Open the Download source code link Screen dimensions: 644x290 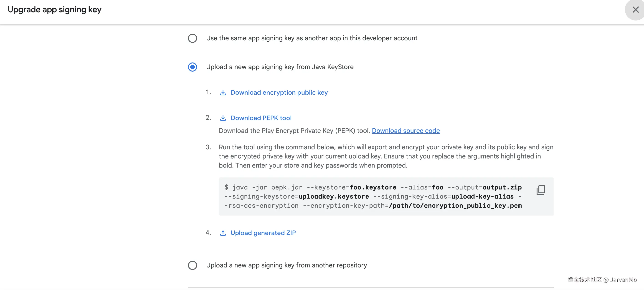pyautogui.click(x=406, y=131)
